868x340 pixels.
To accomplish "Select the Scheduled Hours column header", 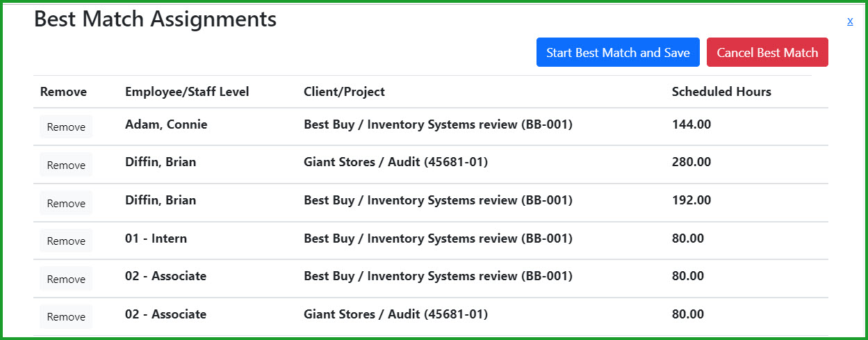I will [721, 92].
